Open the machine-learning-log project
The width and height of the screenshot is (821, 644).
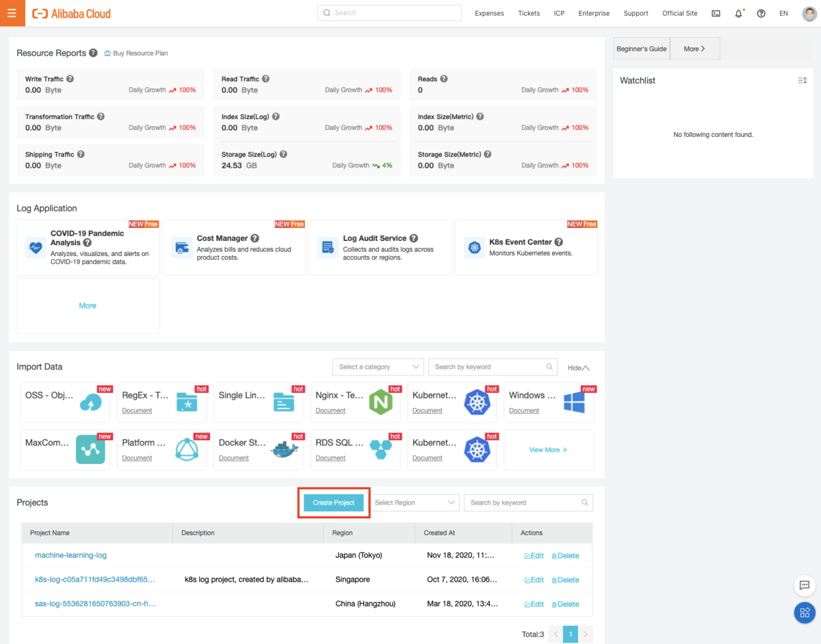tap(70, 555)
